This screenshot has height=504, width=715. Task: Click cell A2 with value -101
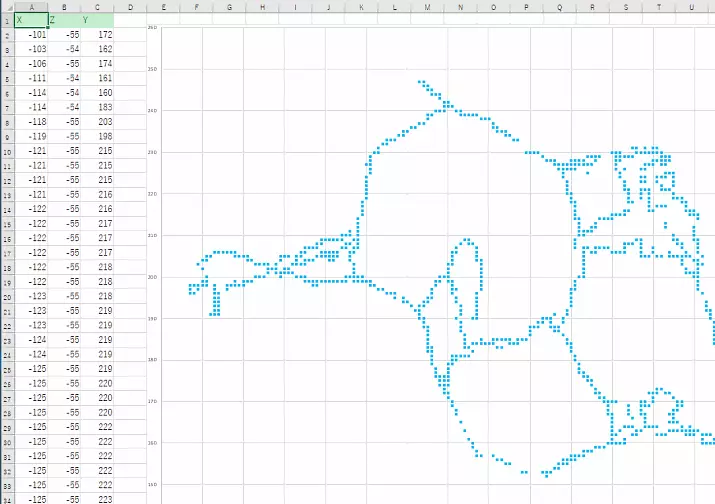pyautogui.click(x=31, y=35)
